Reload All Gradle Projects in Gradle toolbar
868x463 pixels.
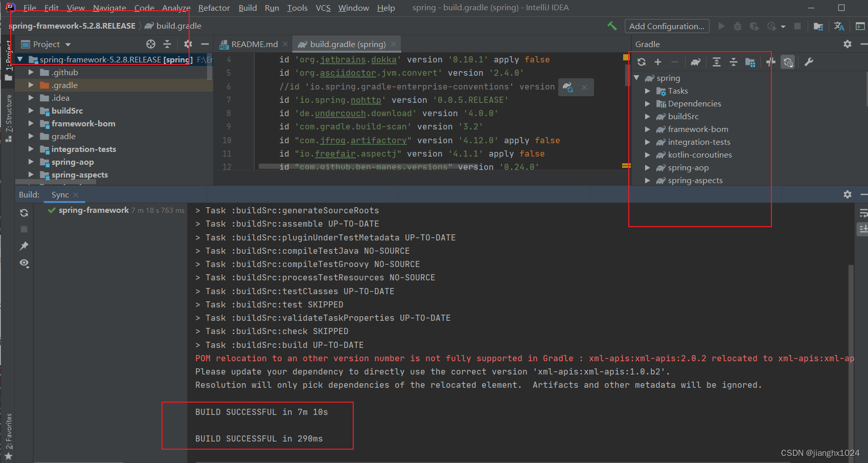[642, 62]
